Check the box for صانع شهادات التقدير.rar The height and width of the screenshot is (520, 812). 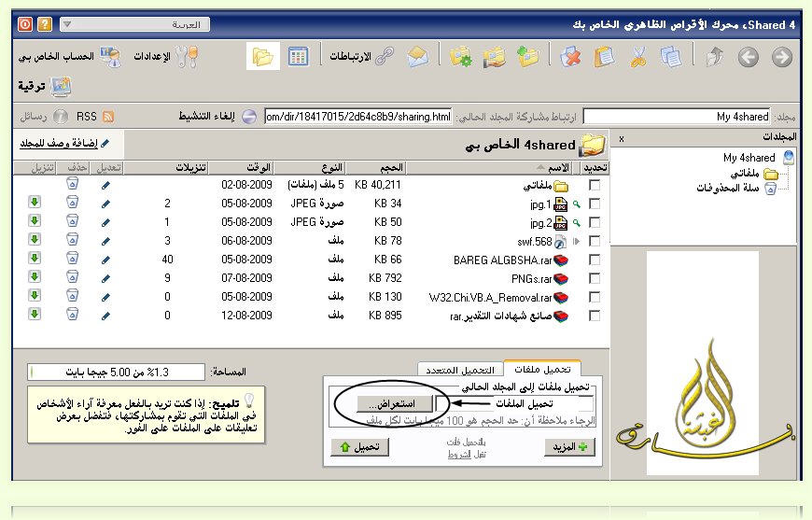[x=595, y=316]
